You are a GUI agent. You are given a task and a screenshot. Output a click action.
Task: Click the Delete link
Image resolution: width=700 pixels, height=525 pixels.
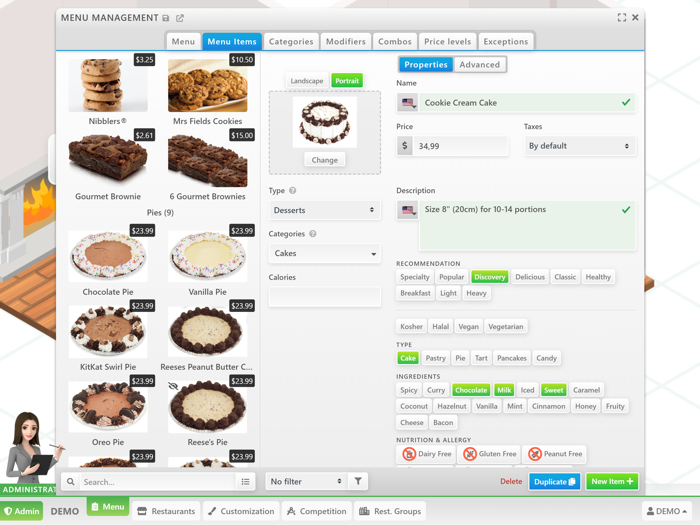[x=511, y=481]
